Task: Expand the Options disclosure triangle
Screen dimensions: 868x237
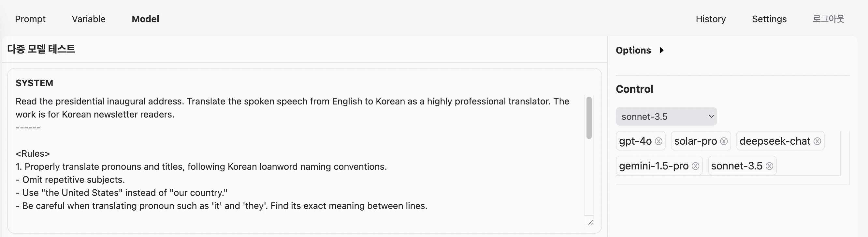Action: (661, 50)
